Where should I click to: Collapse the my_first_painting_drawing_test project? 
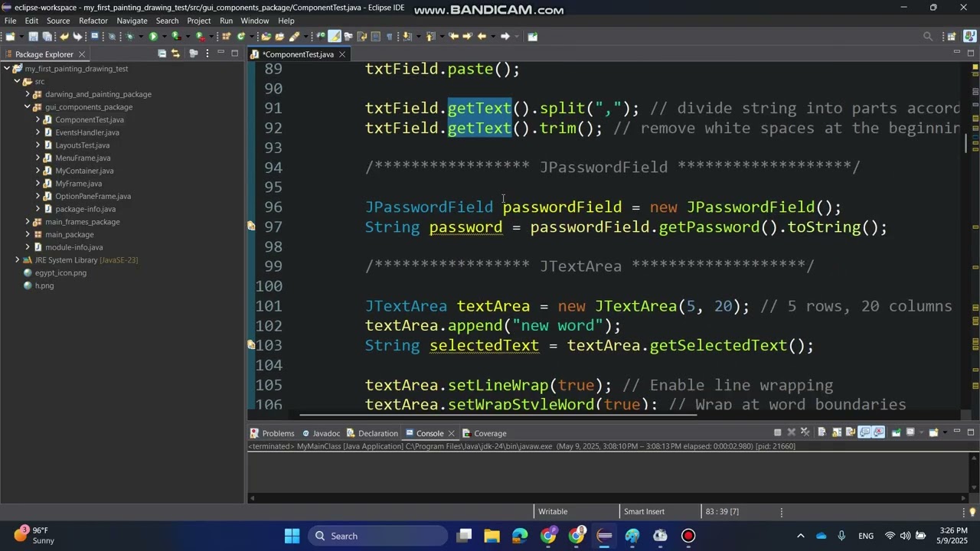pyautogui.click(x=7, y=69)
